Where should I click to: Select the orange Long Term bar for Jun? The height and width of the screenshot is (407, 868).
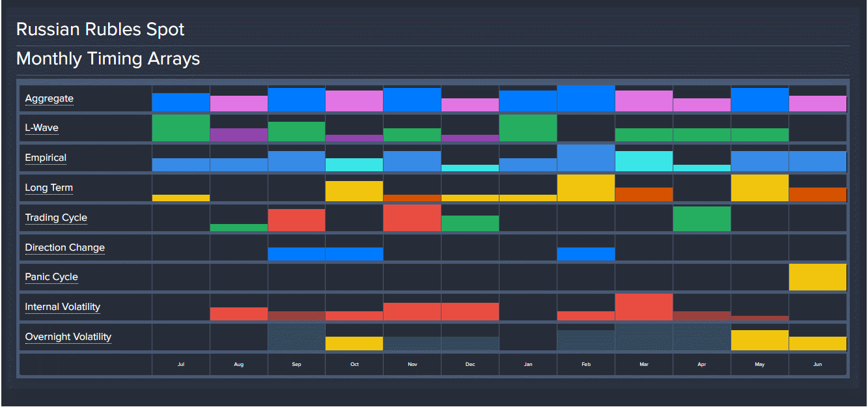818,194
